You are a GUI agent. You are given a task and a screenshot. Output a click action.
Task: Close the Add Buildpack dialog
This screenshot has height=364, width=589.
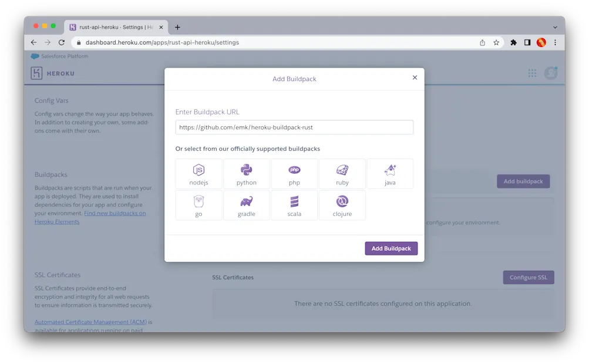coord(415,77)
